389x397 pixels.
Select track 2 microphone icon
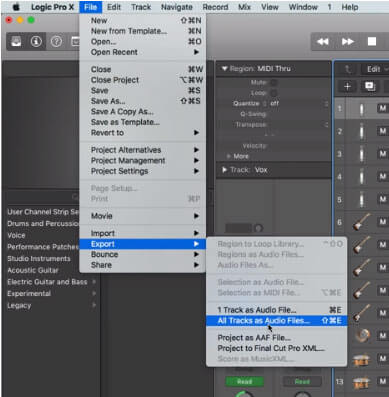click(x=362, y=131)
